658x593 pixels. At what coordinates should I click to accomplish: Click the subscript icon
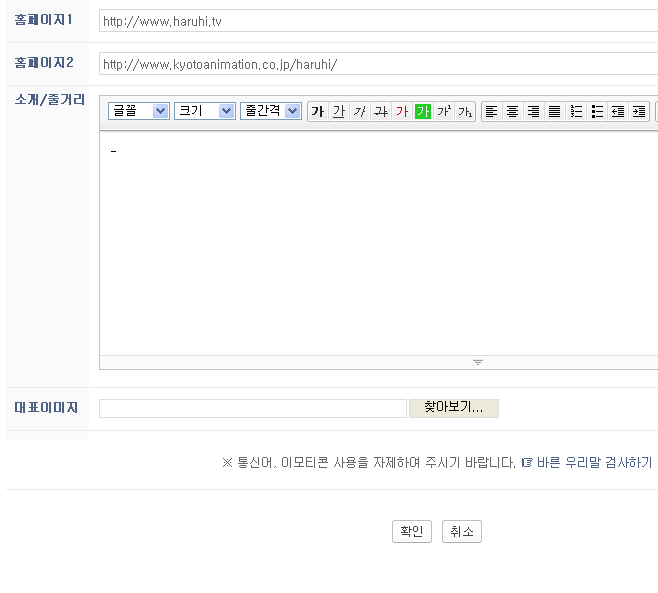point(465,111)
